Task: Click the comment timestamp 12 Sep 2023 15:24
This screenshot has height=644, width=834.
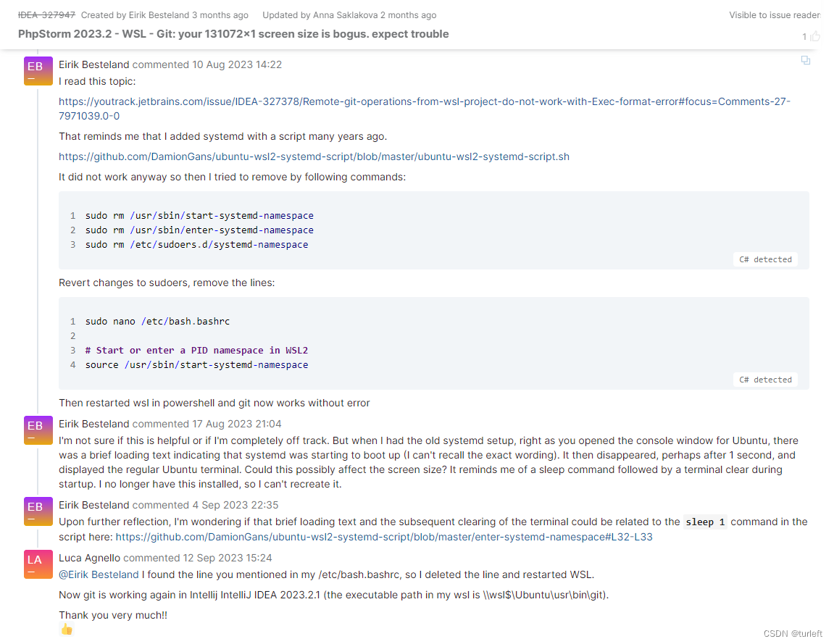Action: pyautogui.click(x=227, y=558)
